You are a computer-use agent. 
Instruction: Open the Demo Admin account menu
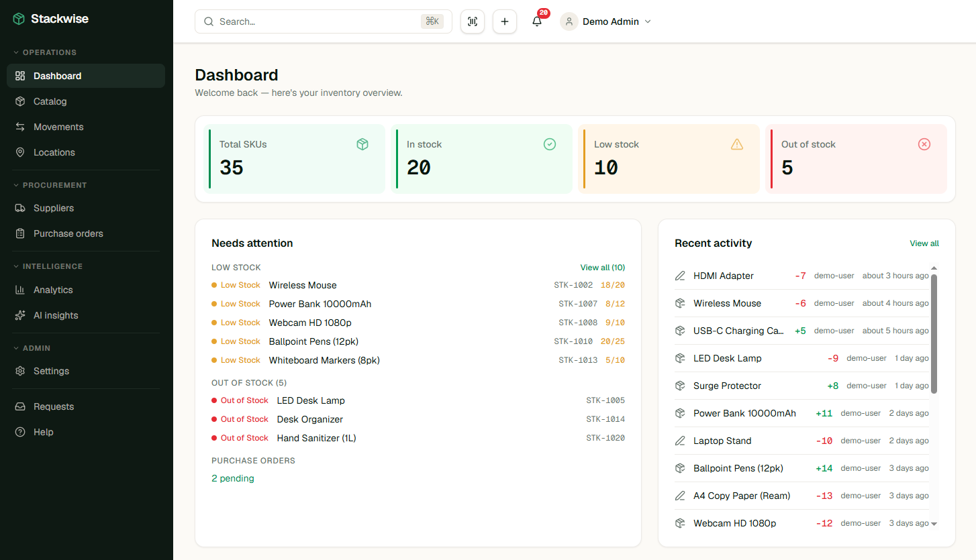(606, 21)
